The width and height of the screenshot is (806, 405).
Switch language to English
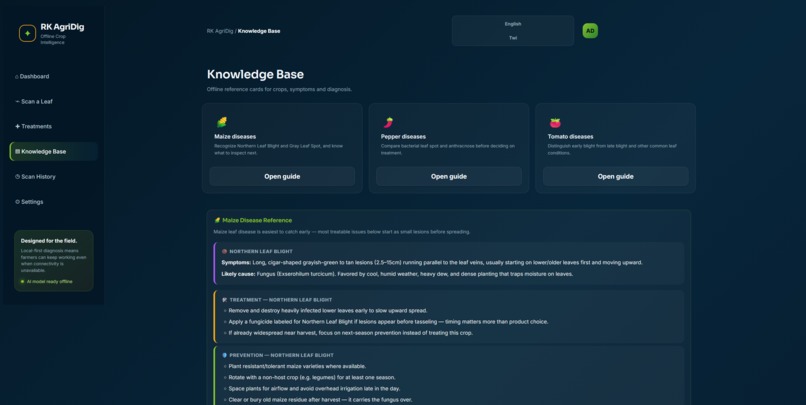pyautogui.click(x=513, y=24)
